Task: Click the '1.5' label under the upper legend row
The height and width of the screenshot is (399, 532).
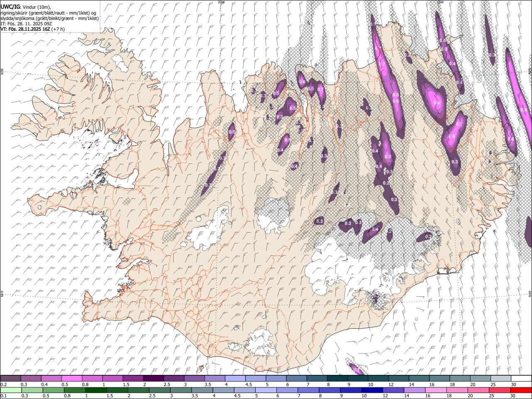Action: point(126,384)
